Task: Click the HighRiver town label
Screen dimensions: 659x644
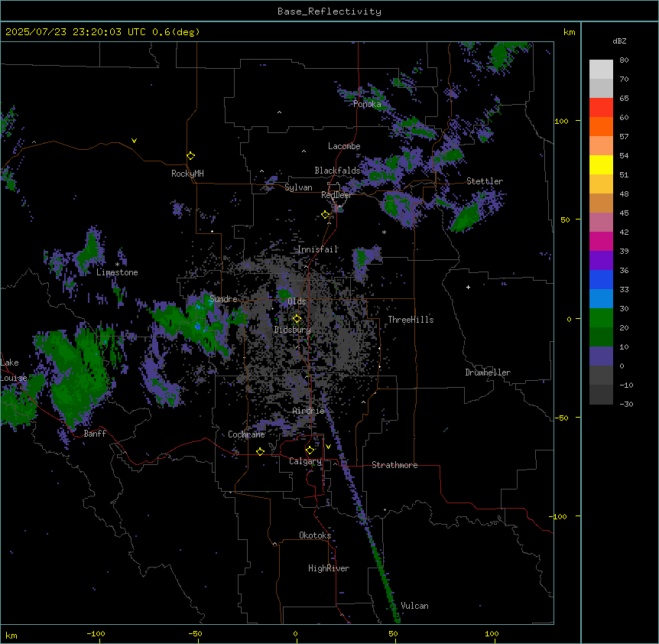Action: coord(329,568)
